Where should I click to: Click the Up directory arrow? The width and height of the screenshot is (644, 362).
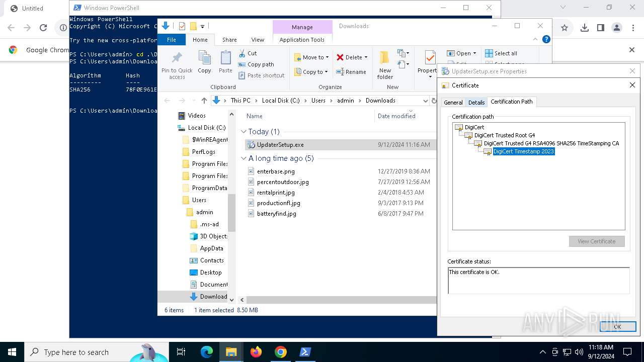(x=204, y=101)
